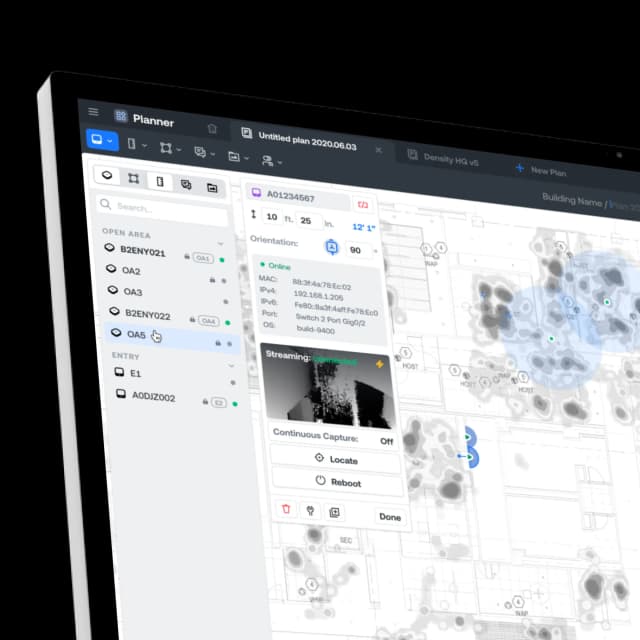The image size is (640, 640).
Task: Select entry sensor E1 in list
Action: (136, 373)
